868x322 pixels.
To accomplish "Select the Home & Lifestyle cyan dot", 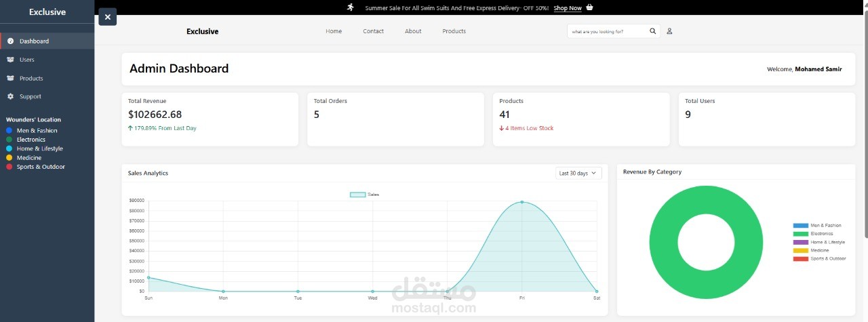I will [9, 148].
